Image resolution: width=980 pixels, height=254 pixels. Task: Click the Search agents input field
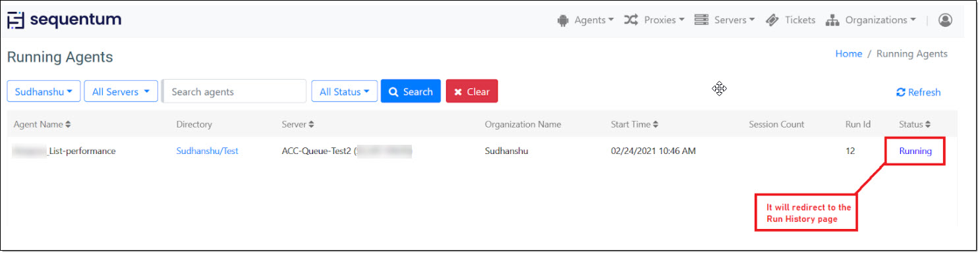click(235, 91)
